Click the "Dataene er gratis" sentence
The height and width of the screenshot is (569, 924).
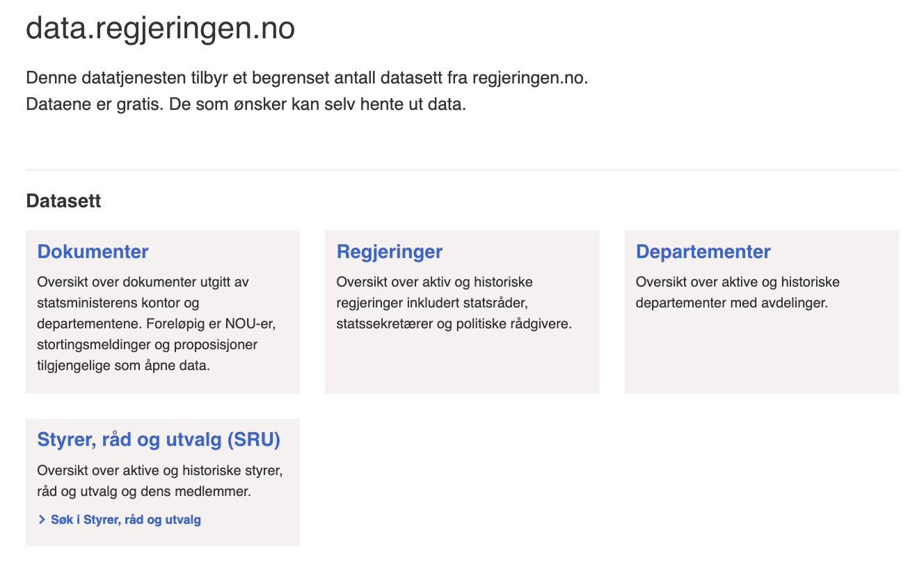click(246, 106)
